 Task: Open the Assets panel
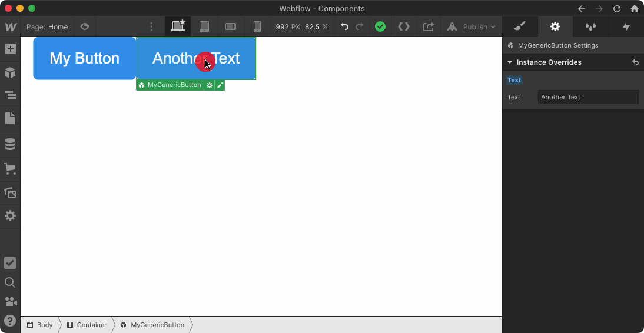[x=10, y=192]
